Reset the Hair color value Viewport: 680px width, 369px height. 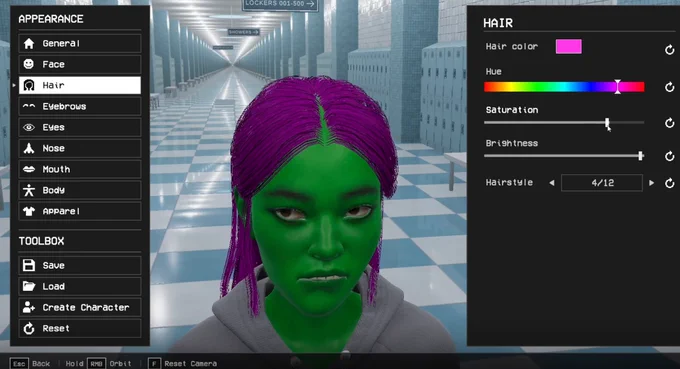coord(670,49)
